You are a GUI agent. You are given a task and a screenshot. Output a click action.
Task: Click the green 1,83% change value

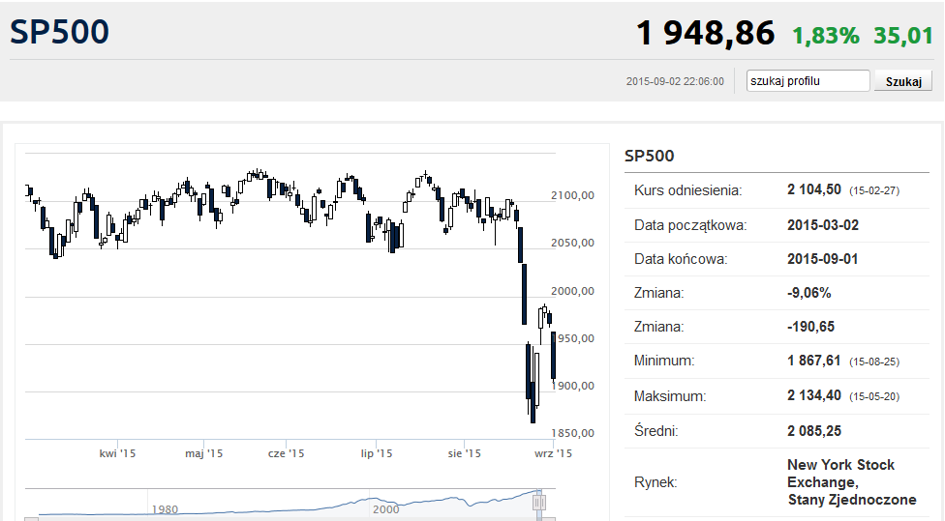pos(825,36)
